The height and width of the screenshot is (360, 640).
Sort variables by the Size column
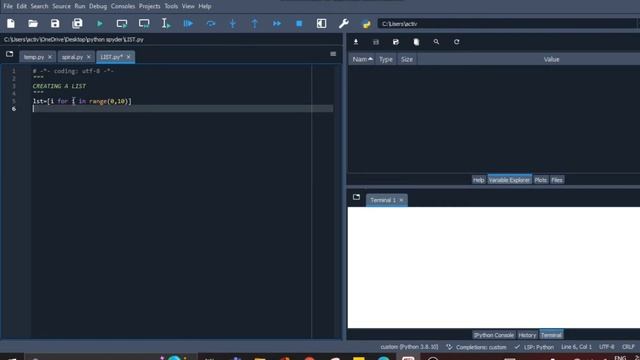pos(407,60)
